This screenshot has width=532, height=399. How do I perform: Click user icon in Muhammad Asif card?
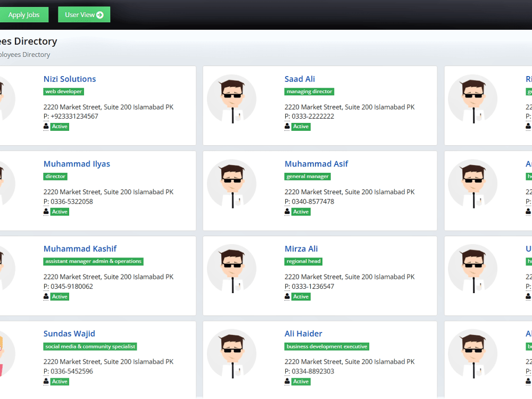287,212
